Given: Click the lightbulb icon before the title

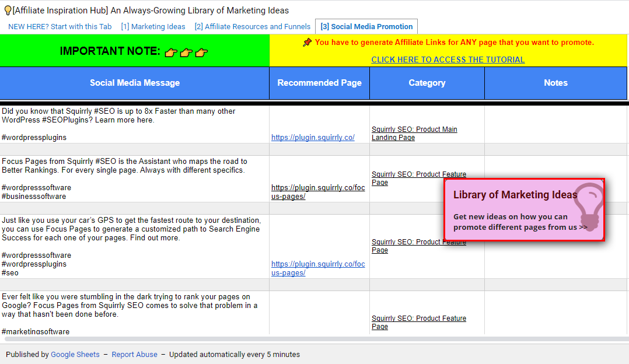Looking at the screenshot, I should click(8, 11).
